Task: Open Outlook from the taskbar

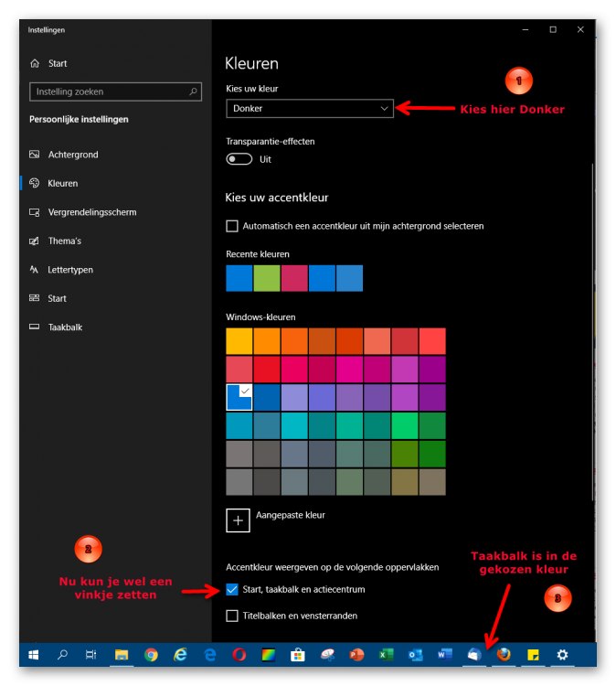Action: [415, 655]
